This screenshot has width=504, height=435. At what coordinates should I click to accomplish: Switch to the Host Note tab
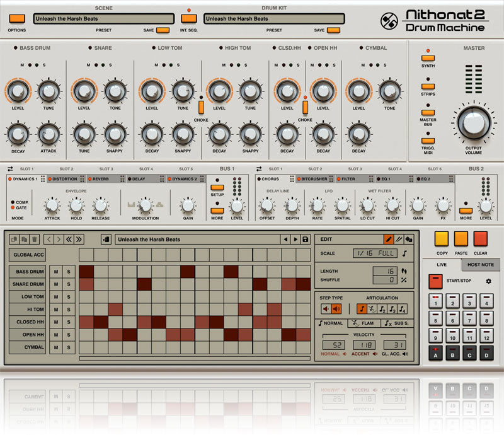(481, 265)
